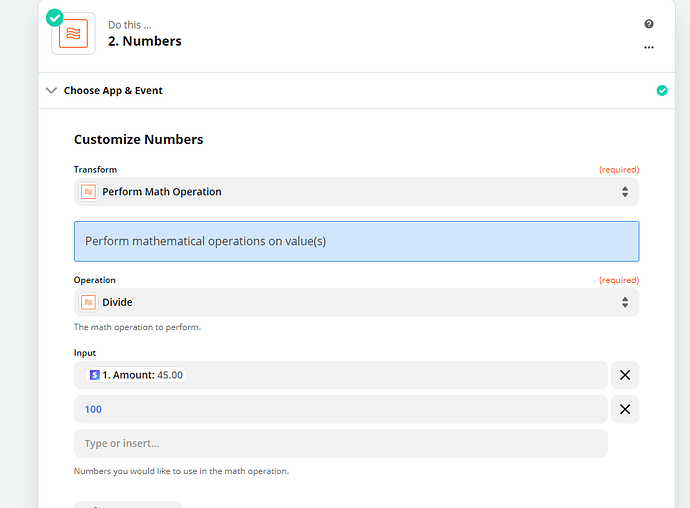
Task: Focus the 'Type or insert...' input field
Action: [x=340, y=443]
